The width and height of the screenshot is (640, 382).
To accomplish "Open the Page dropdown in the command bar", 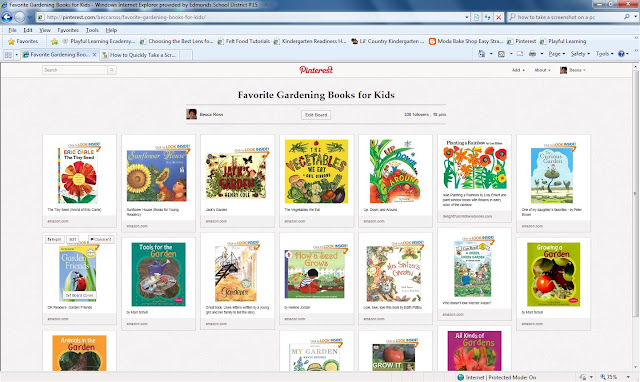I will tap(556, 54).
